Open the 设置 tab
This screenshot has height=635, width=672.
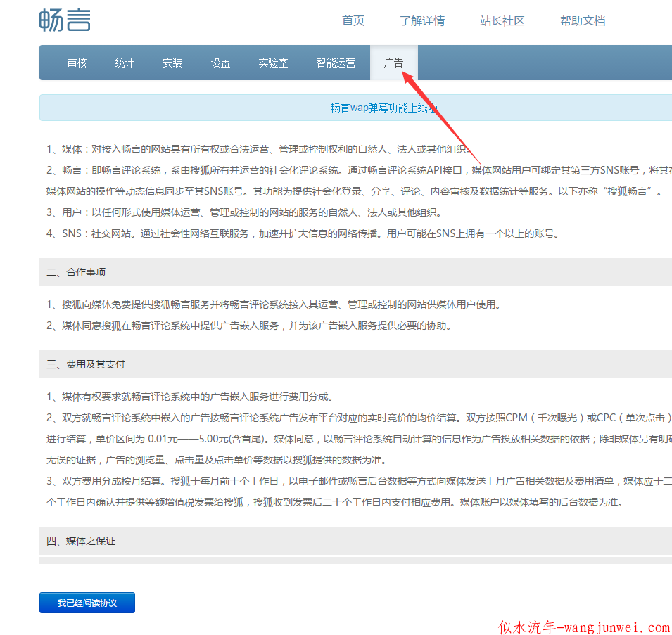220,63
